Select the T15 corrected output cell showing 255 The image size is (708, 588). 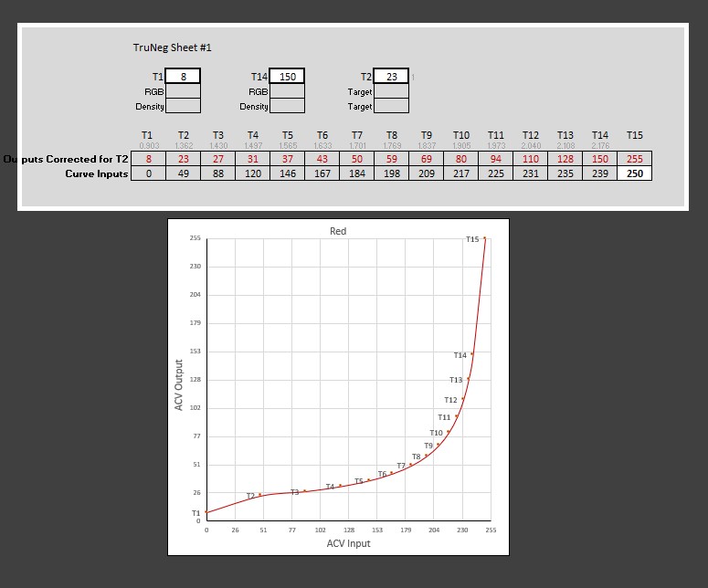pyautogui.click(x=634, y=159)
